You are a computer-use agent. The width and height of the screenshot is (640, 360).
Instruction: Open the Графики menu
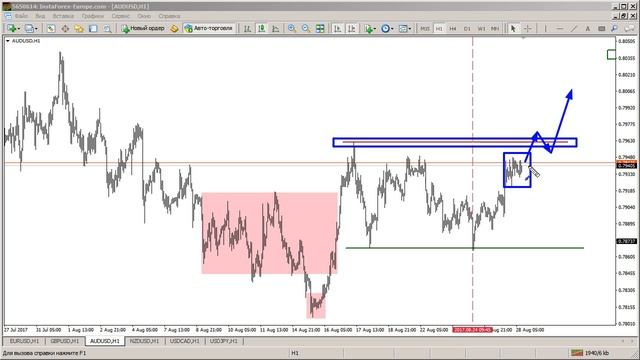(x=93, y=16)
